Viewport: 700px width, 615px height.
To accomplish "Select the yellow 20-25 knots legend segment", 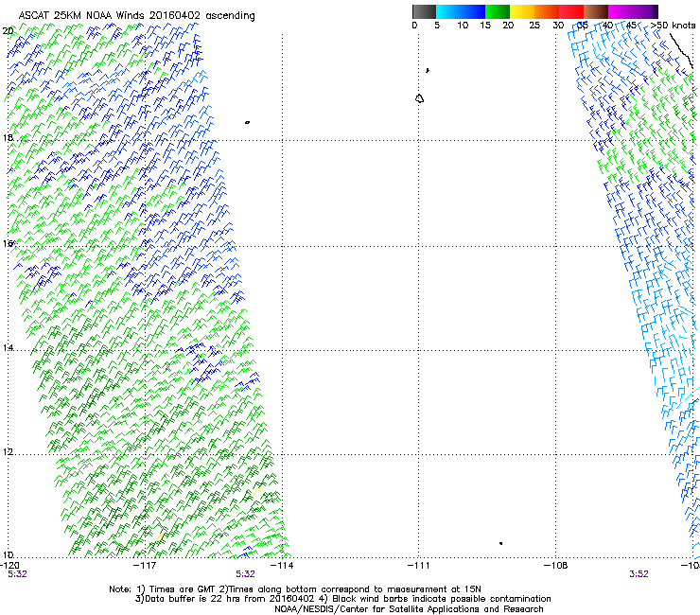I will [522, 11].
